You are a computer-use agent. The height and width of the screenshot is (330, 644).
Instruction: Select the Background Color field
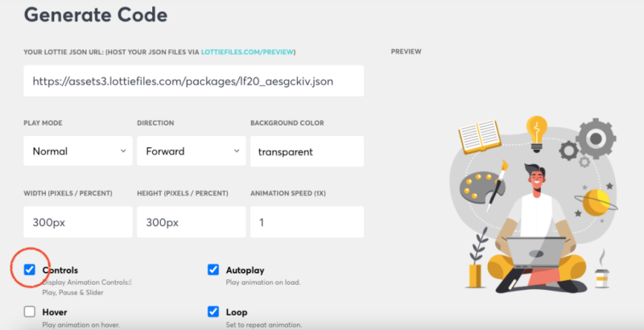click(x=307, y=151)
